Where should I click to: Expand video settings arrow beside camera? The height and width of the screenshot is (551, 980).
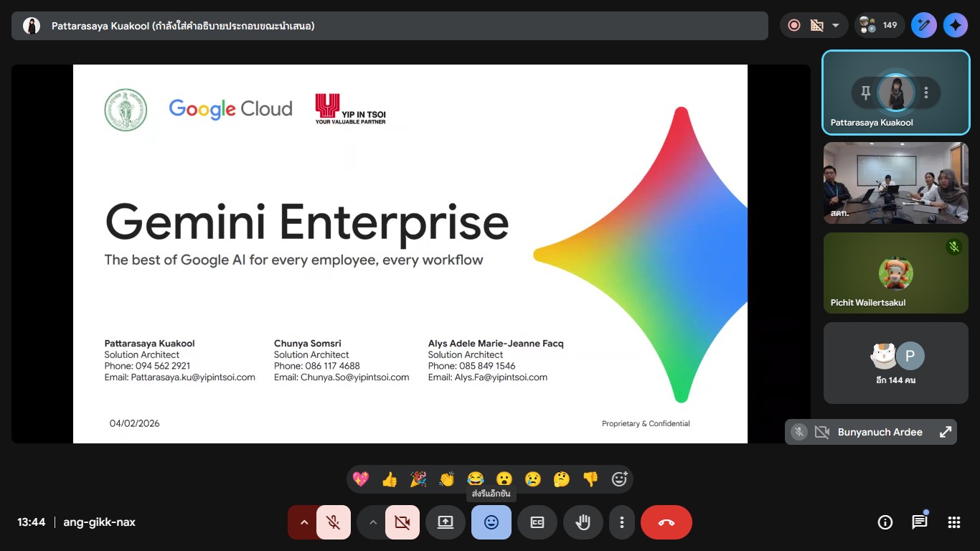pos(372,522)
